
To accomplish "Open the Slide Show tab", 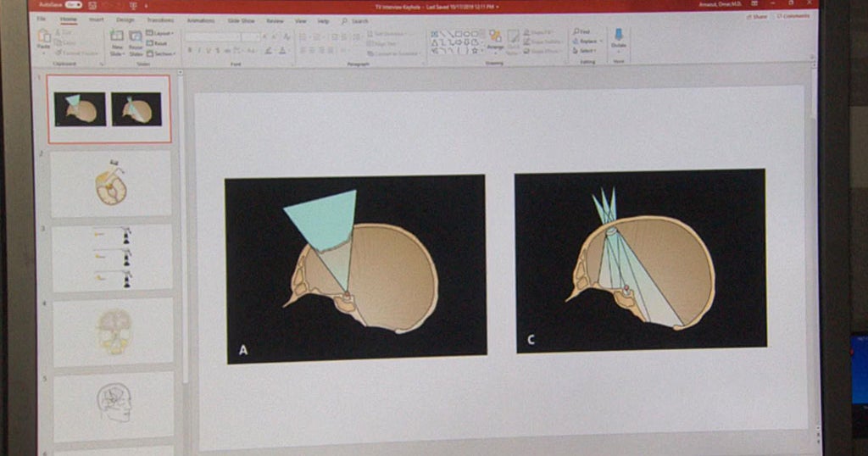I will (x=242, y=19).
